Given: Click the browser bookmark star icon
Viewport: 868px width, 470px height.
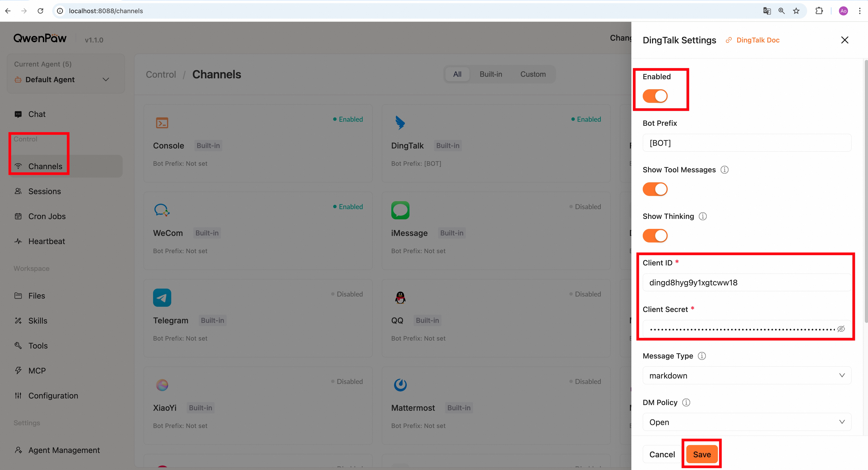Looking at the screenshot, I should pyautogui.click(x=796, y=11).
